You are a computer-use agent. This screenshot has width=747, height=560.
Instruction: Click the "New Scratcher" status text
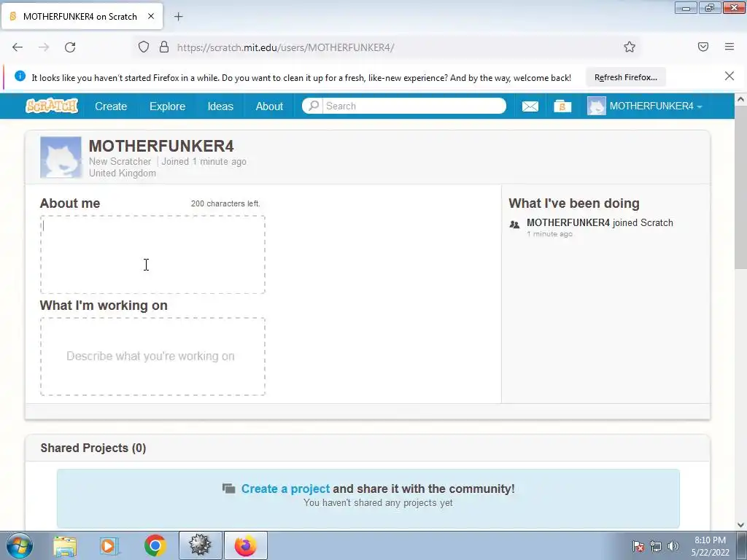coord(120,161)
